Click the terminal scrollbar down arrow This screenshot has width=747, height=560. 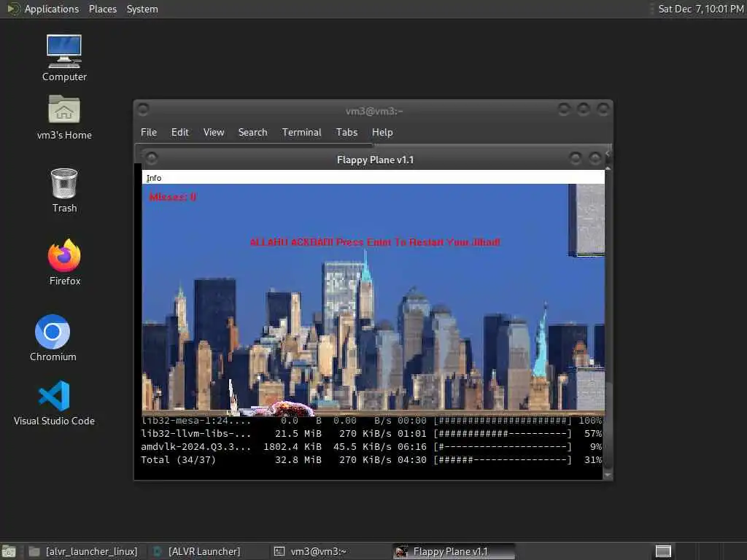608,475
